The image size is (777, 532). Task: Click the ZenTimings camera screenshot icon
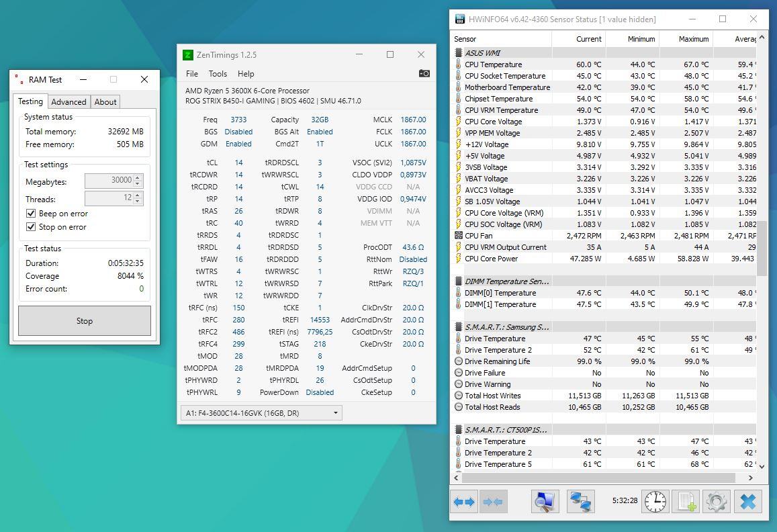coord(424,73)
